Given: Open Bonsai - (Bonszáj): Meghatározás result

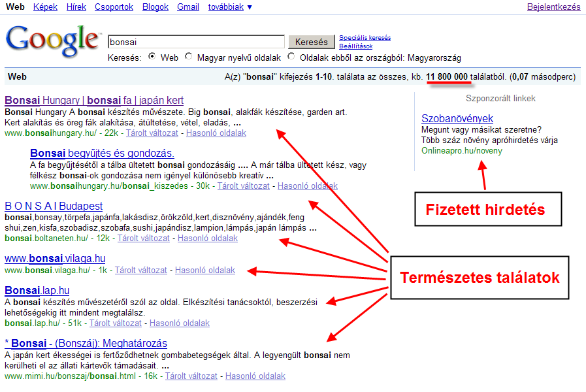Looking at the screenshot, I should (x=86, y=343).
